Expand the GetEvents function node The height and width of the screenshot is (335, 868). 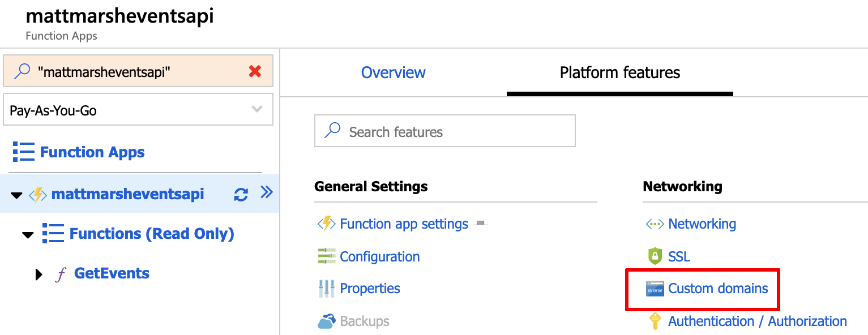(39, 274)
